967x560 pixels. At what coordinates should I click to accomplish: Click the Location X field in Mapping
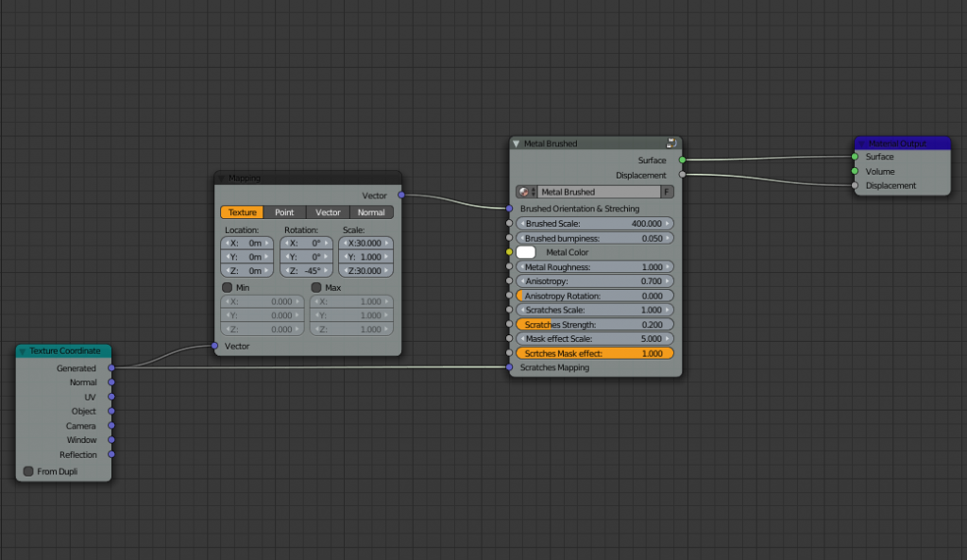(246, 243)
